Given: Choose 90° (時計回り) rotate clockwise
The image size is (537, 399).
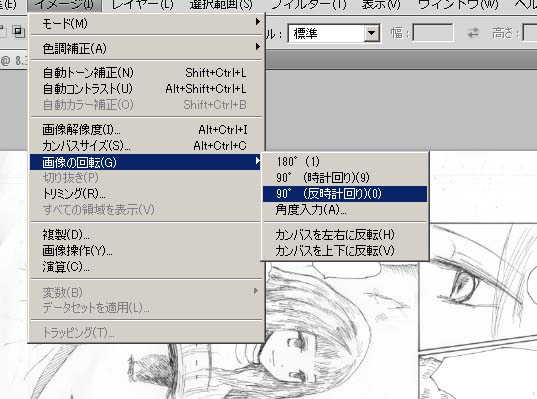Looking at the screenshot, I should click(x=345, y=178).
